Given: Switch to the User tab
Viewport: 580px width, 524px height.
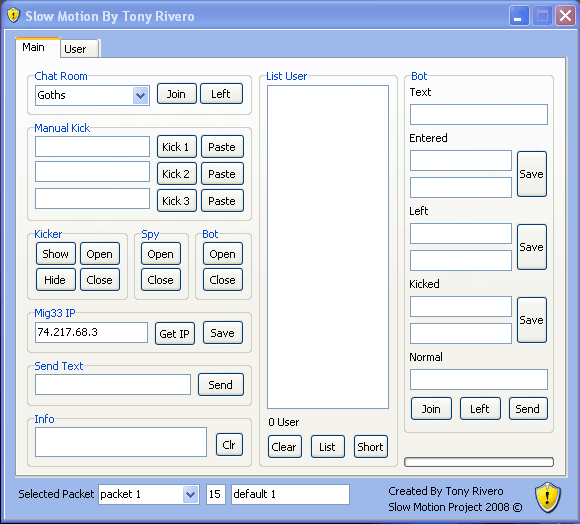Looking at the screenshot, I should (79, 49).
